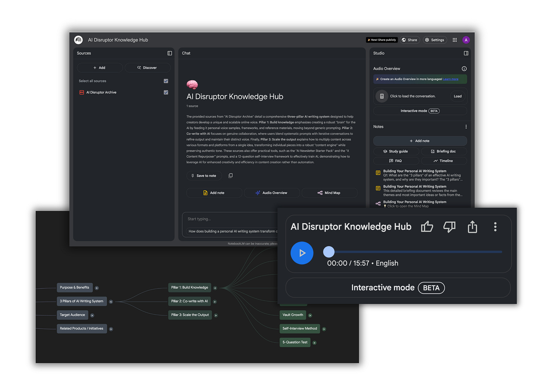The image size is (549, 392).
Task: Open the AI Disruptor Archive PDF source
Action: click(101, 92)
